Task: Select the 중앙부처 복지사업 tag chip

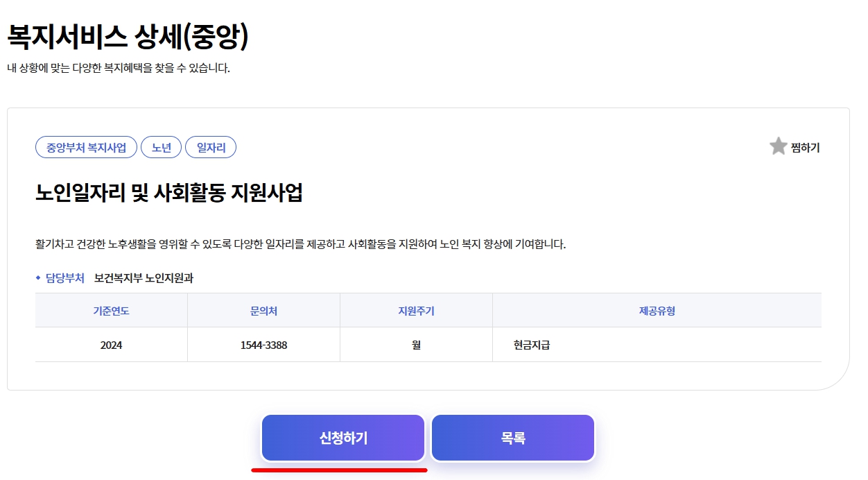Action: point(85,147)
